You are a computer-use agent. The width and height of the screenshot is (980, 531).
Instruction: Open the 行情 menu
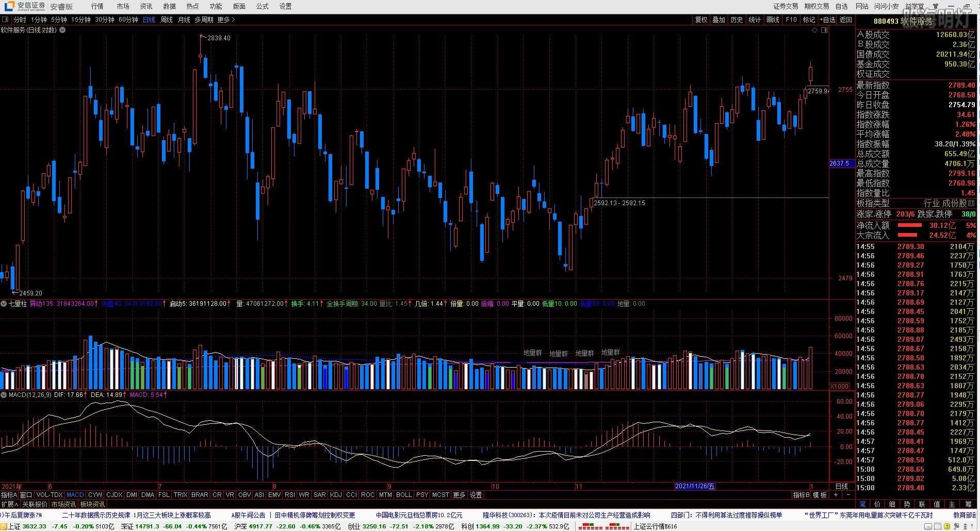tap(97, 6)
